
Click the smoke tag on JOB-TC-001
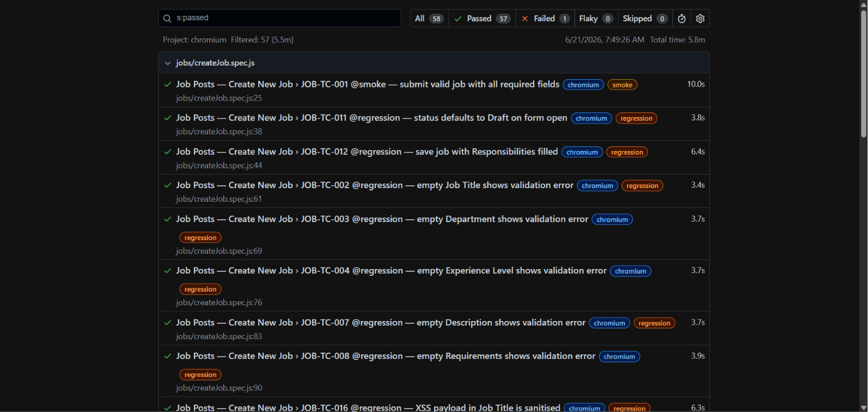622,85
